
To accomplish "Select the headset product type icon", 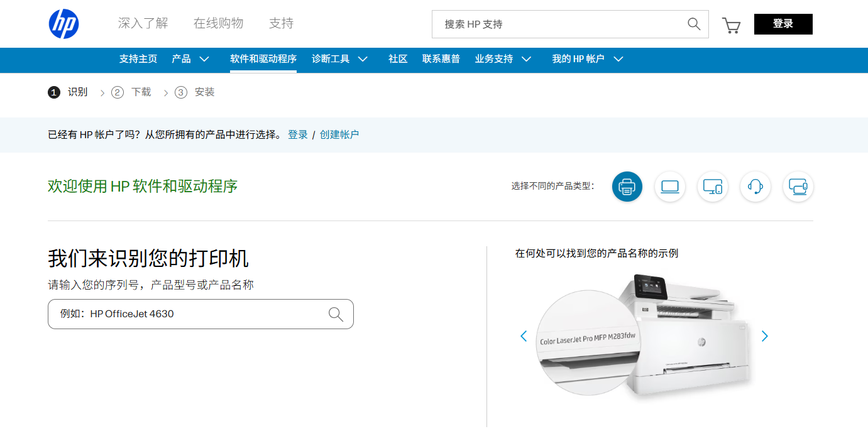I will tap(755, 187).
